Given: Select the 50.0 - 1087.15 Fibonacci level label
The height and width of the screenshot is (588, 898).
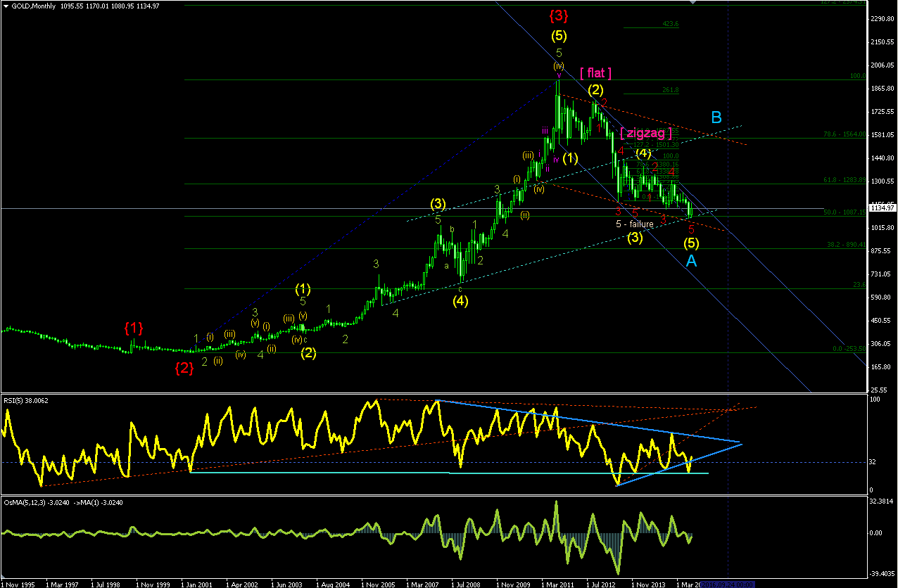Looking at the screenshot, I should (x=844, y=212).
